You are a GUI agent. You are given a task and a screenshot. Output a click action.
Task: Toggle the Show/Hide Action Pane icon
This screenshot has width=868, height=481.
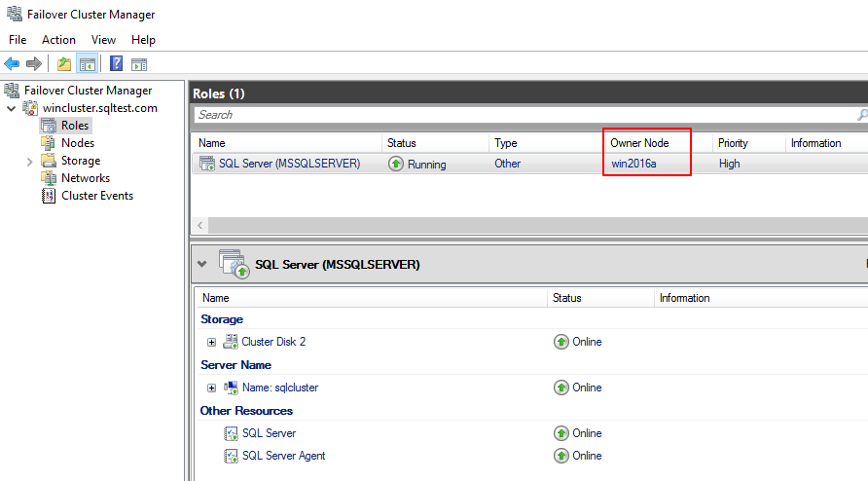139,64
